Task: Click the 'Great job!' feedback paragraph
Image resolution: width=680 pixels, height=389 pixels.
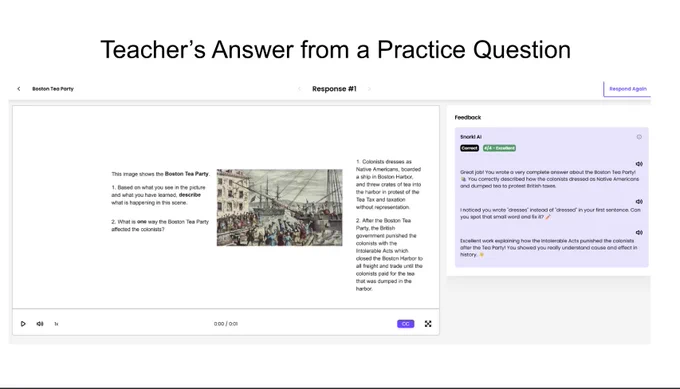Action: point(549,179)
